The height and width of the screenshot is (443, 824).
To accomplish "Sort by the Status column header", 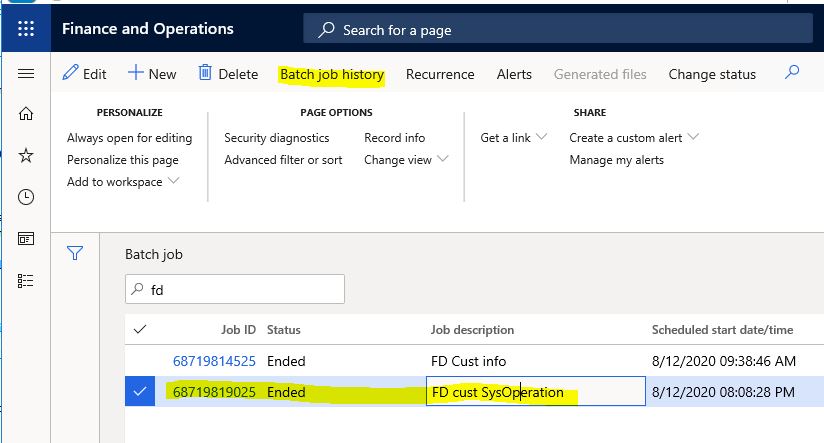I will [x=284, y=329].
